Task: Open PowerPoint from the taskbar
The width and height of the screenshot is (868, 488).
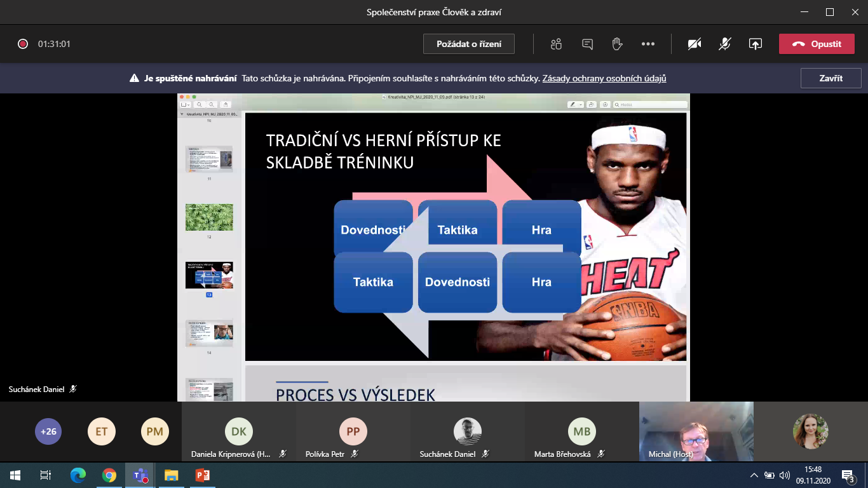Action: 202,475
